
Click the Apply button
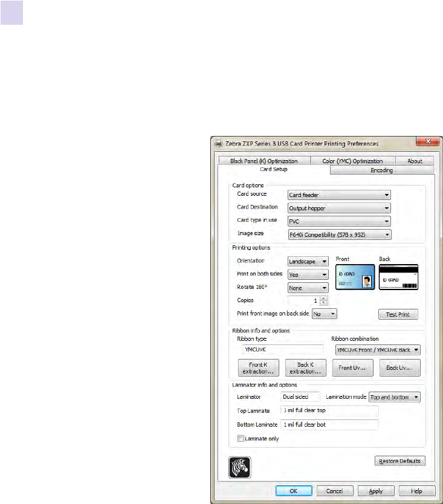pos(376,491)
